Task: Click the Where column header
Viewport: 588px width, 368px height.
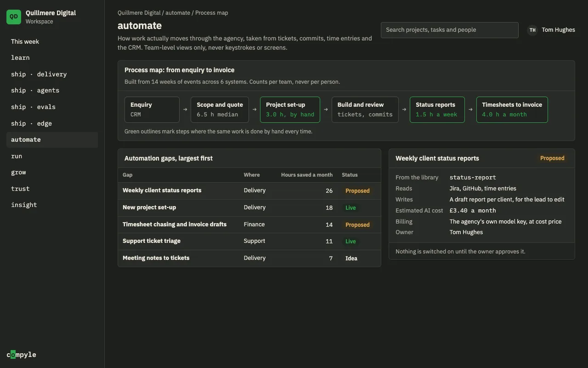Action: 252,175
